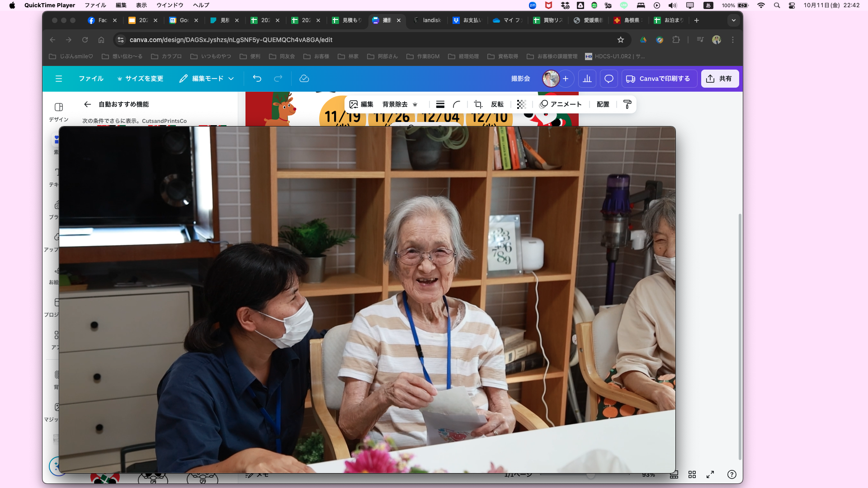Click the transparency checkerboard icon
The height and width of the screenshot is (488, 868).
point(521,104)
